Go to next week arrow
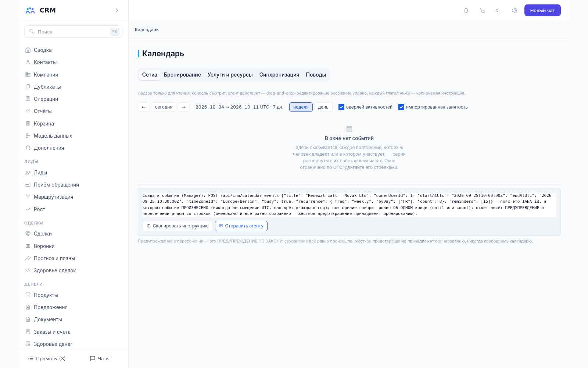The height and width of the screenshot is (368, 588). tap(184, 107)
